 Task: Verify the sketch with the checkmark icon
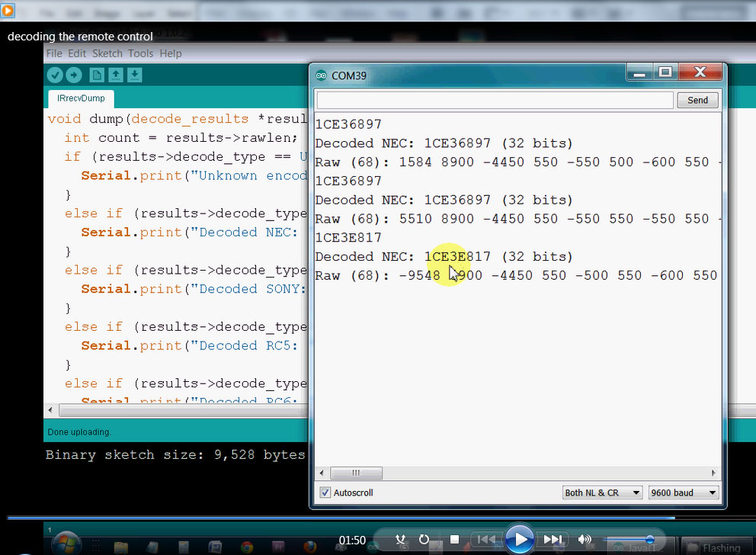click(54, 75)
